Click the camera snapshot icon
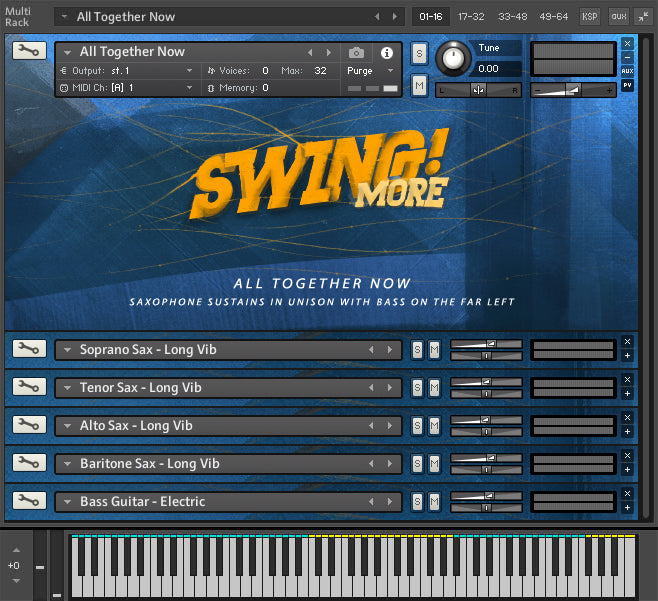658x601 pixels. pyautogui.click(x=356, y=52)
